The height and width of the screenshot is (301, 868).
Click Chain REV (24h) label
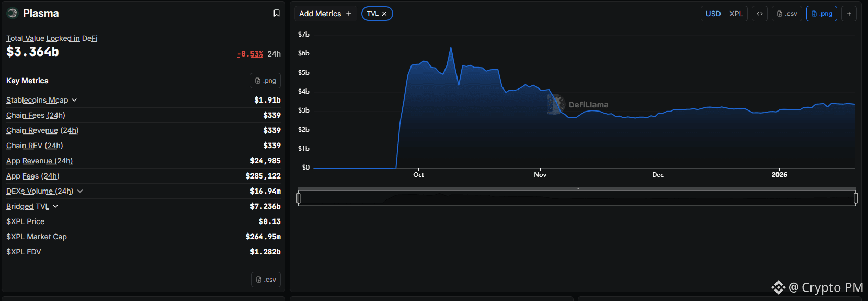[x=35, y=146]
